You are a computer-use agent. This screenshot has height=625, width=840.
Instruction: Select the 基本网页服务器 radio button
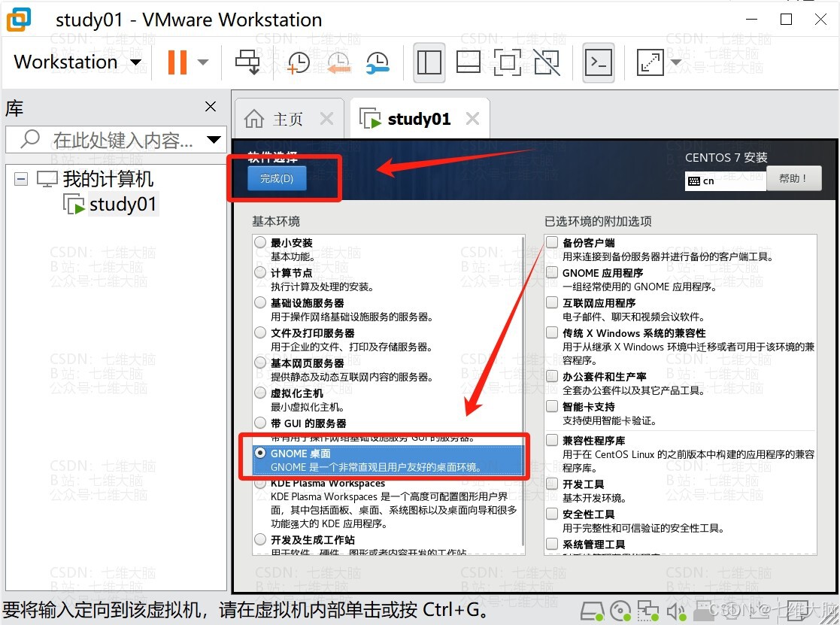pos(260,363)
